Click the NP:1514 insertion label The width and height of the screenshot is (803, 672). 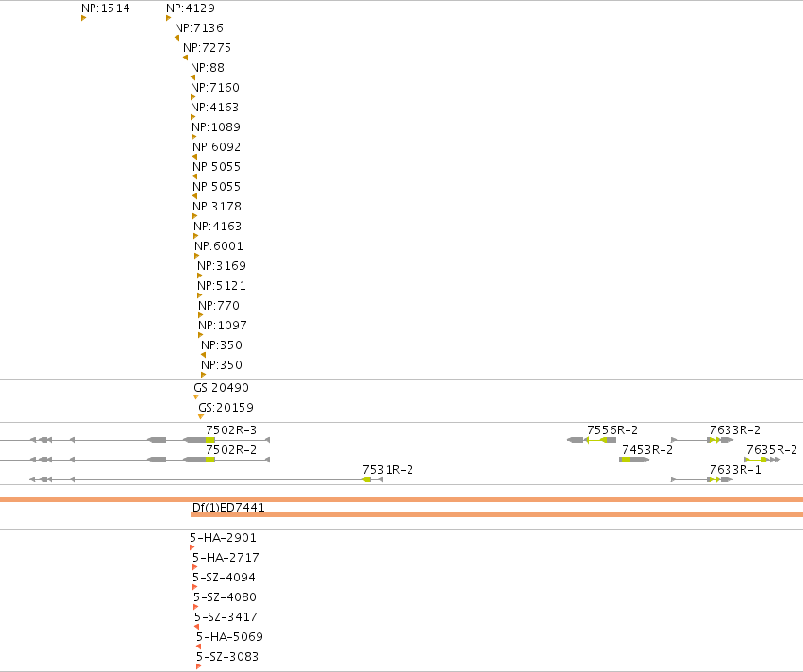point(106,8)
